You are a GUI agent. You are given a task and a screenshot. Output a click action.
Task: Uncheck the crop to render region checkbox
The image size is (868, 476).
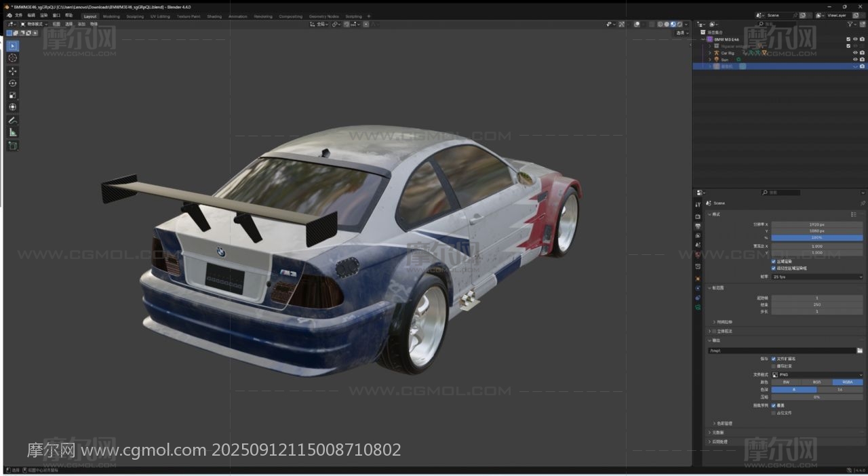tap(774, 268)
